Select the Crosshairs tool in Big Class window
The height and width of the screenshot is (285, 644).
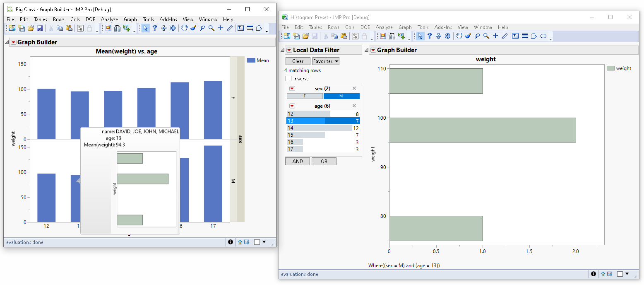coord(221,28)
